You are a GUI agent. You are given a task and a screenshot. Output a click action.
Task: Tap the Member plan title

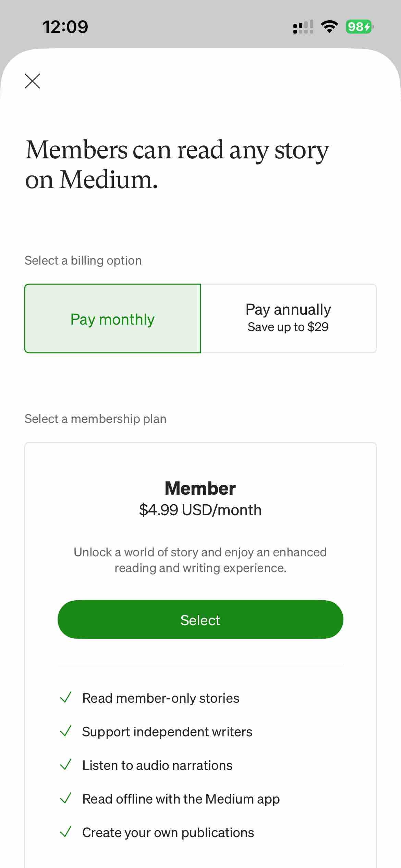tap(200, 488)
